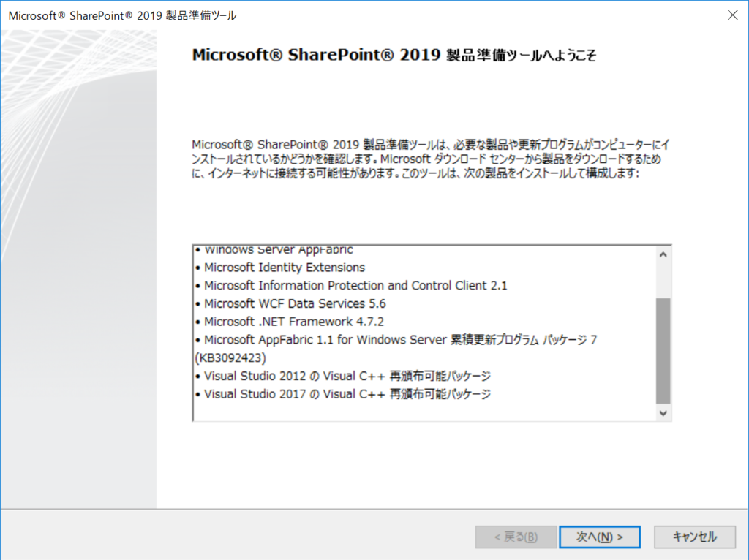The width and height of the screenshot is (749, 560).
Task: Select Visual Studio 2012 の Visual C++ entry
Action: (343, 377)
